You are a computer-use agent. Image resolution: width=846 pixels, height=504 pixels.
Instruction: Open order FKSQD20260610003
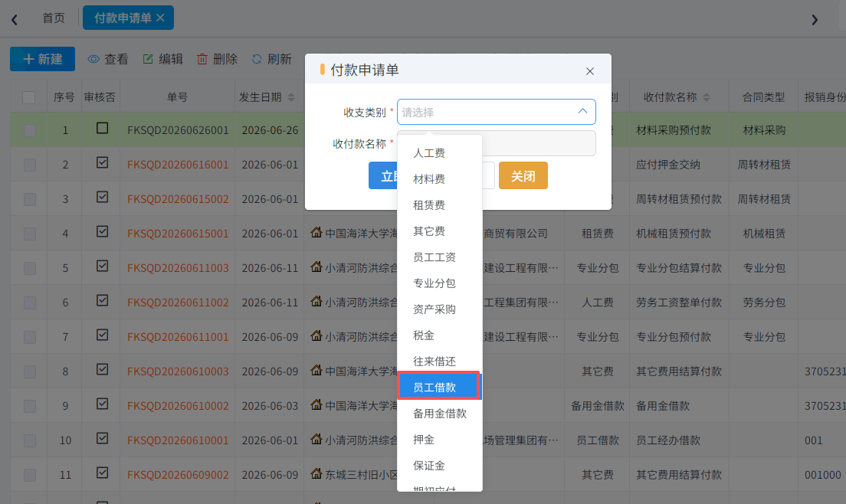tap(178, 372)
